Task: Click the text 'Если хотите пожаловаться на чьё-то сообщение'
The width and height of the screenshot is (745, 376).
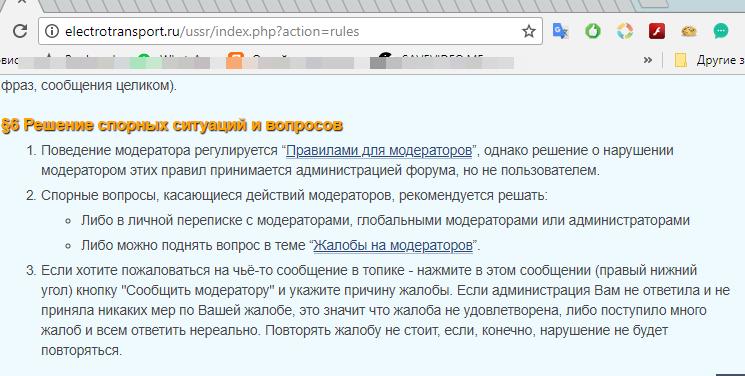Action: click(x=194, y=270)
